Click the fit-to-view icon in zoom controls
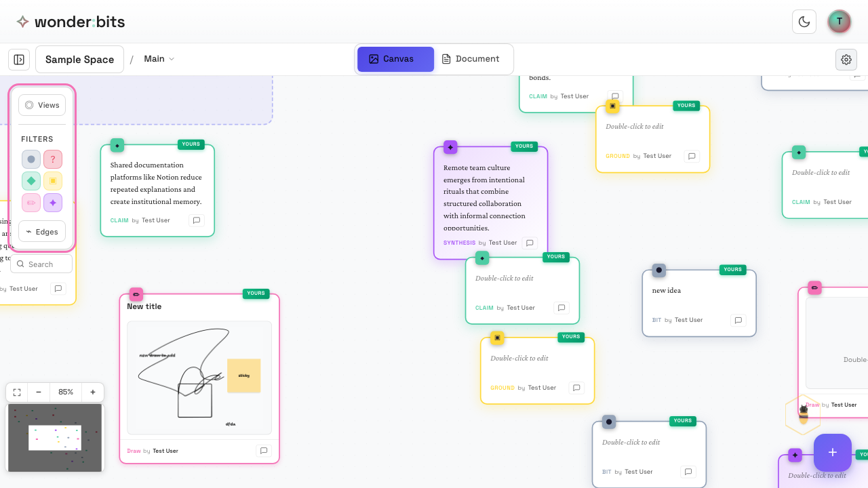This screenshot has width=868, height=488. coord(16,392)
